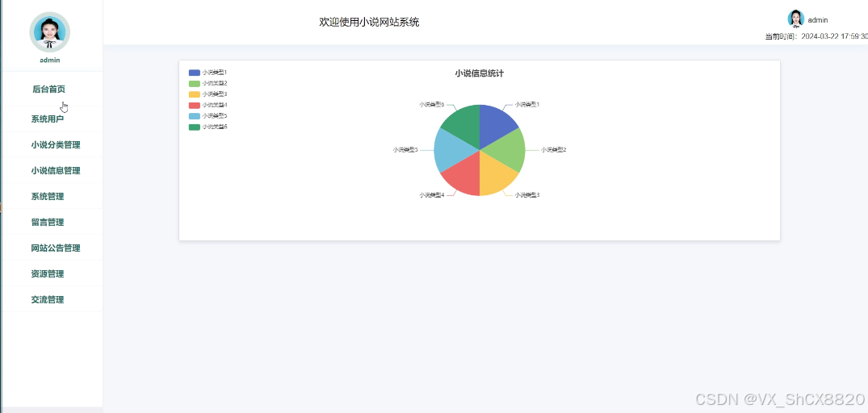Click the 小说信息统计 chart title
The width and height of the screenshot is (868, 413).
[x=480, y=73]
